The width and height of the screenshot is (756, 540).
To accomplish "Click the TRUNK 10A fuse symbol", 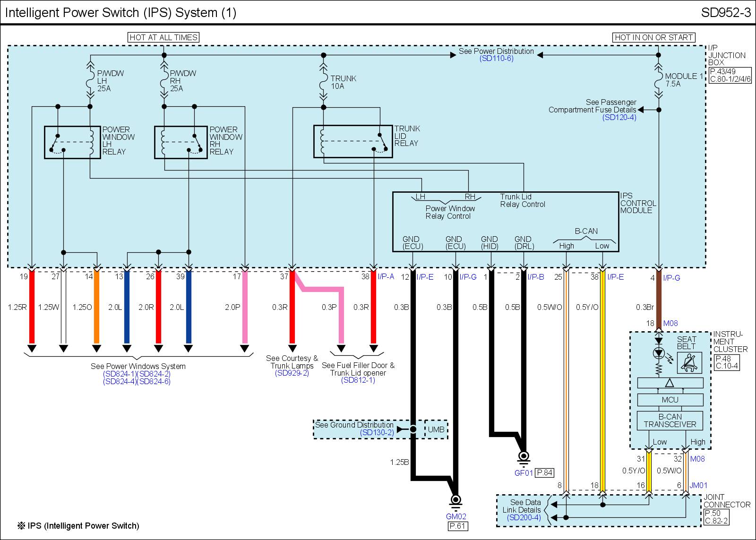I will (x=323, y=82).
